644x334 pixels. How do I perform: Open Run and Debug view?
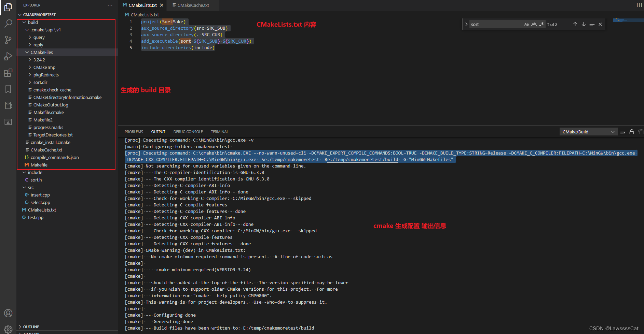tap(8, 56)
